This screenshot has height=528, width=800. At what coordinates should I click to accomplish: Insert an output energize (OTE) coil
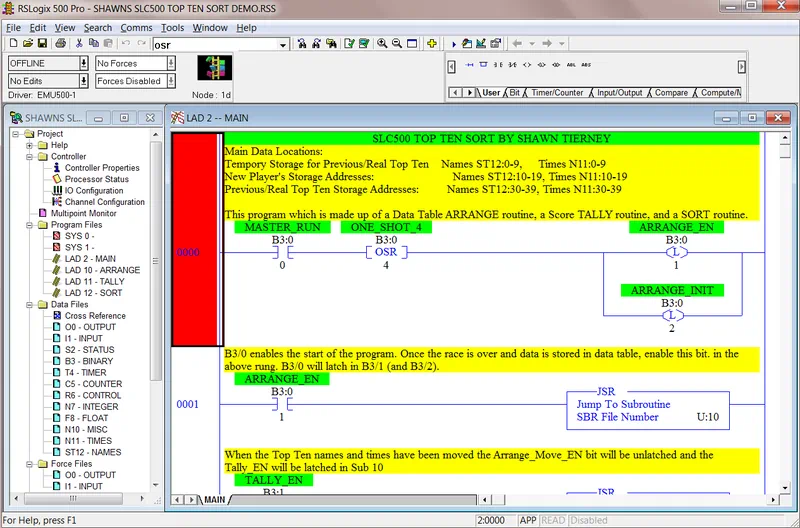pyautogui.click(x=527, y=65)
